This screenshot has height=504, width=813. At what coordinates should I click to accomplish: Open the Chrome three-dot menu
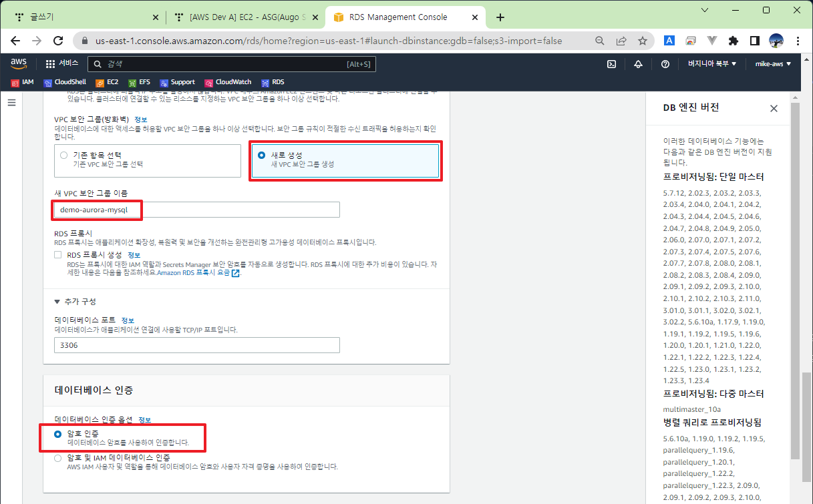(797, 41)
